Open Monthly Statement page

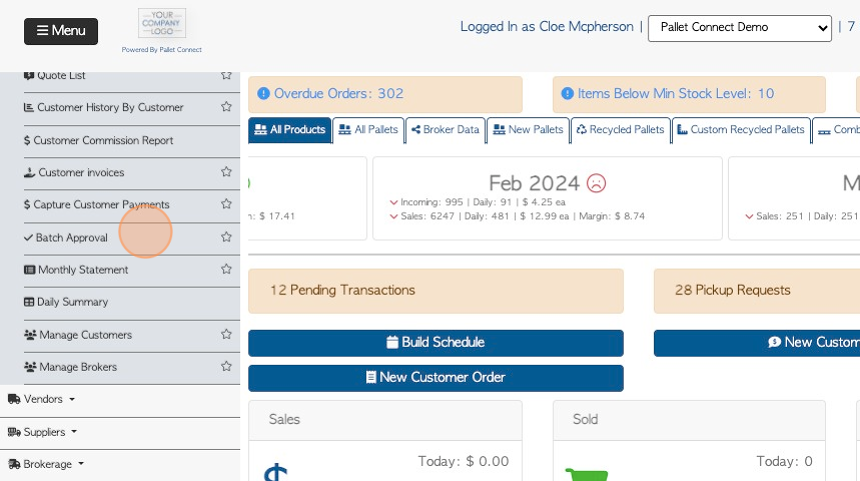[x=83, y=270]
